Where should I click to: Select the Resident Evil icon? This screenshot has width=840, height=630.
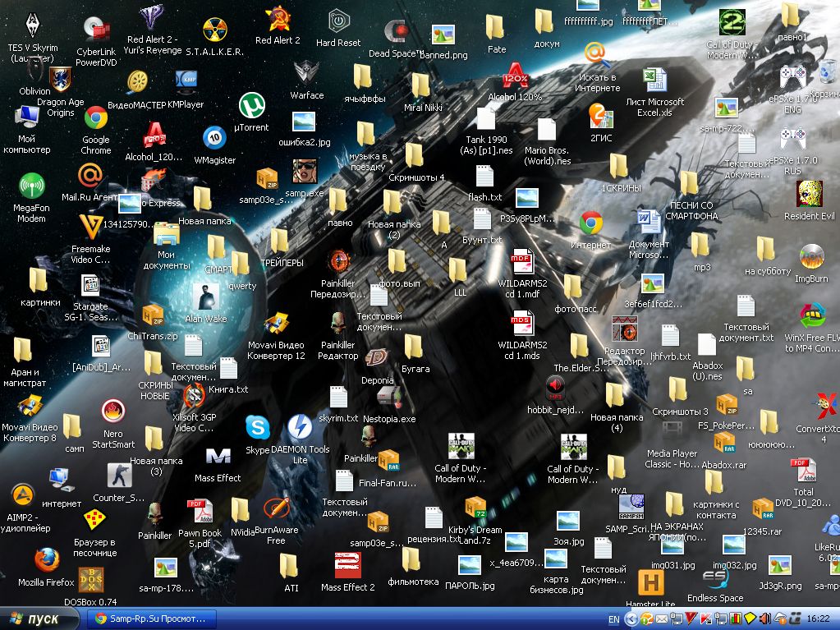(810, 194)
